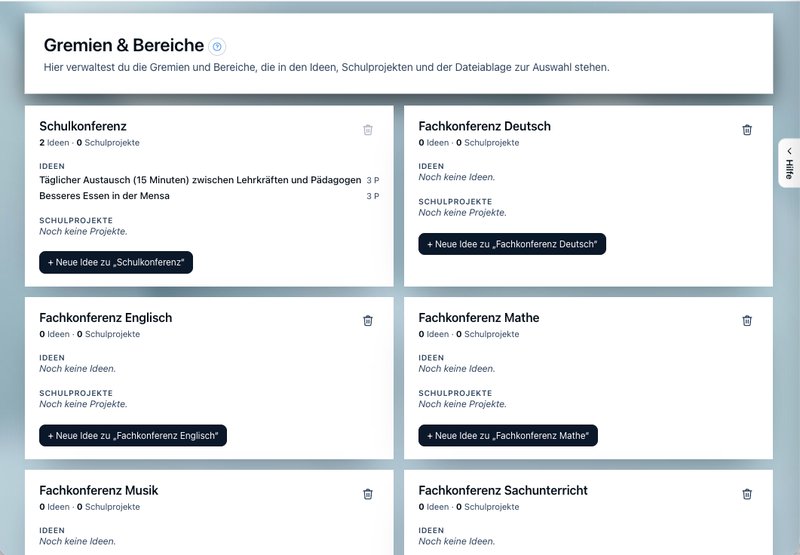Click SCHULPROJEKTE label in Fachkonferenz Deutsch
800x555 pixels.
455,201
